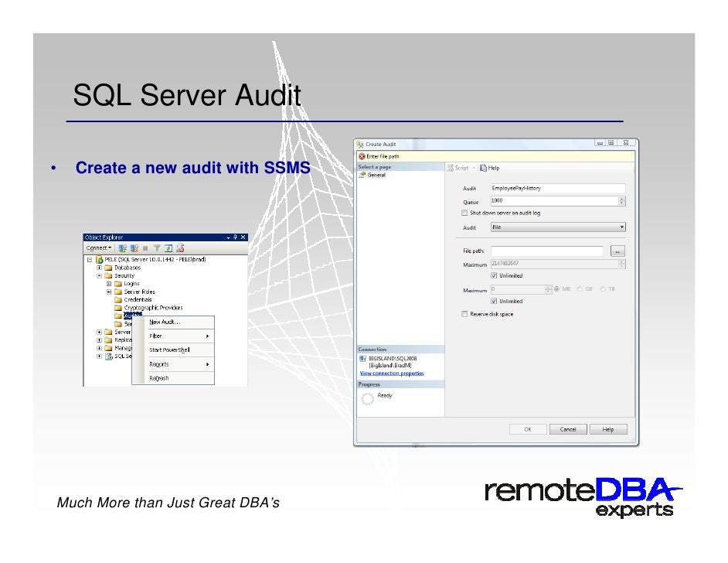The width and height of the screenshot is (728, 563).
Task: Click the SQL Server Agent icon
Action: coord(109,357)
